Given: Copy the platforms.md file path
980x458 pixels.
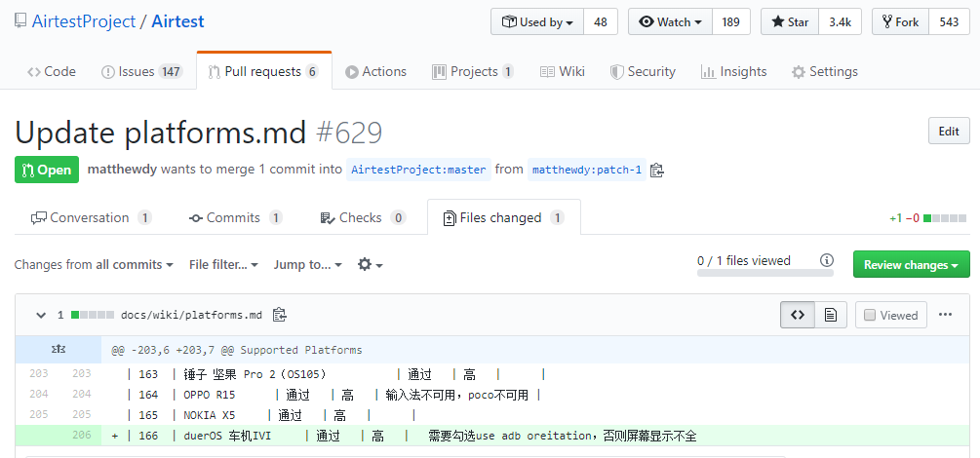Looking at the screenshot, I should click(x=280, y=315).
